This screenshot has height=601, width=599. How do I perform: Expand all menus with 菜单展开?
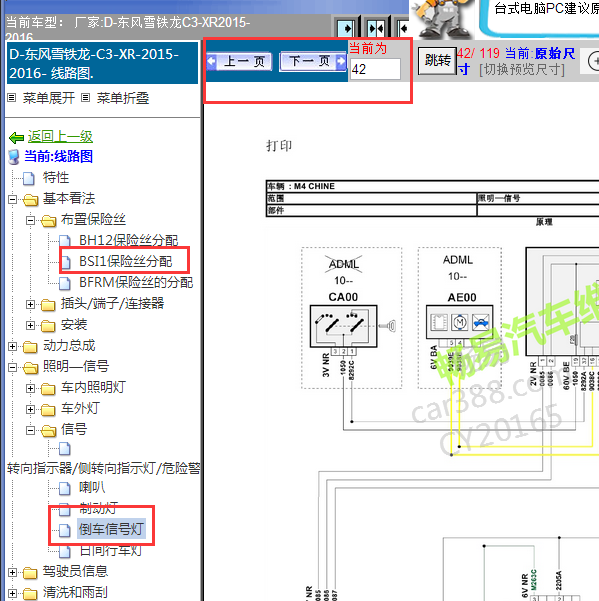(48, 98)
